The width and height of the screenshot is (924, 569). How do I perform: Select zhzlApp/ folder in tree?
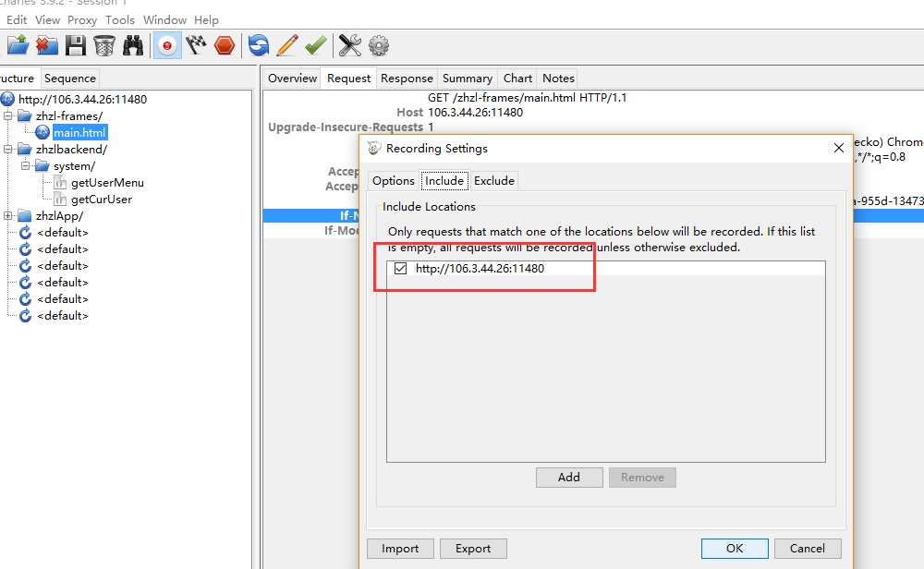point(59,215)
